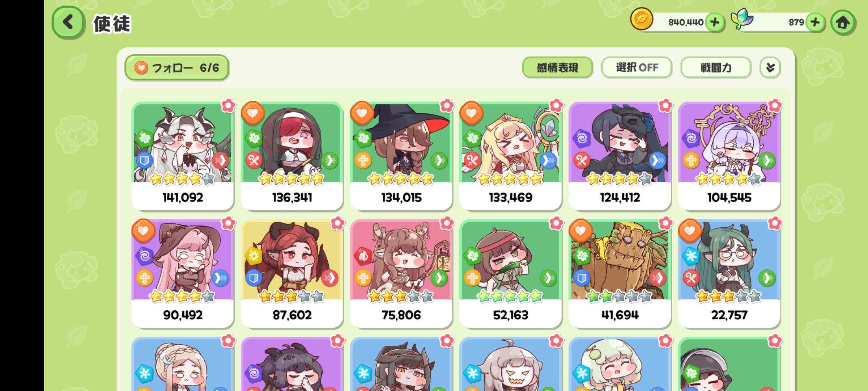Tap the pink flower badge on 141,092 card
868x391 pixels.
click(x=228, y=106)
